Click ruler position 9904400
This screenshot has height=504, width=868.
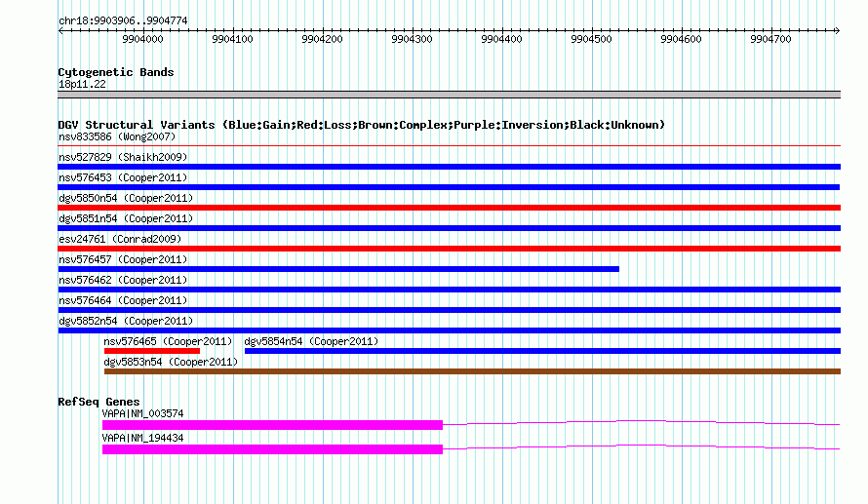tap(501, 39)
